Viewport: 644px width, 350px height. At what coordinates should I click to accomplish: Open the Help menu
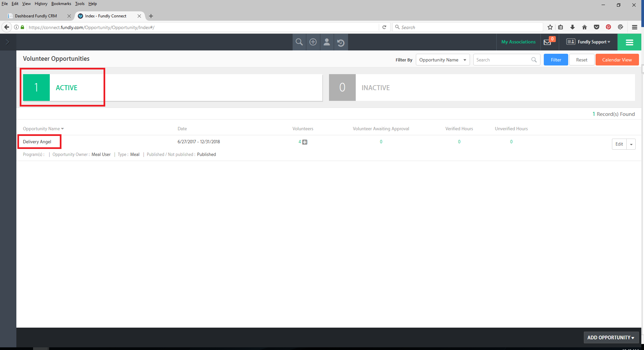click(93, 4)
